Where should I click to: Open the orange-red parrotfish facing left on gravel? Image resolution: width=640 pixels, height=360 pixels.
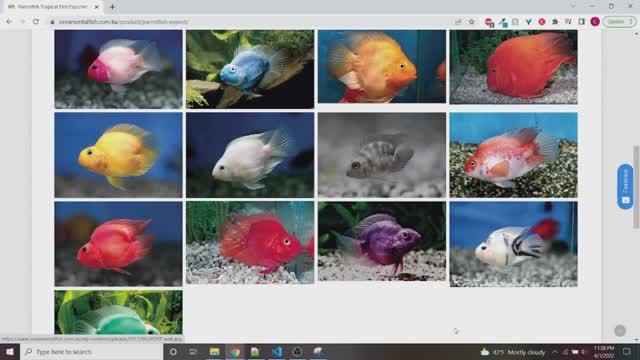513,67
